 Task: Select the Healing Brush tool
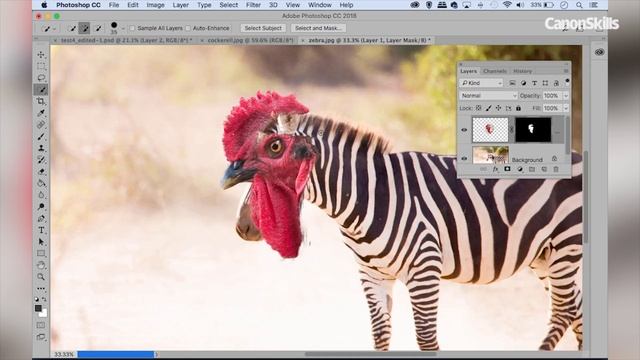[41, 125]
